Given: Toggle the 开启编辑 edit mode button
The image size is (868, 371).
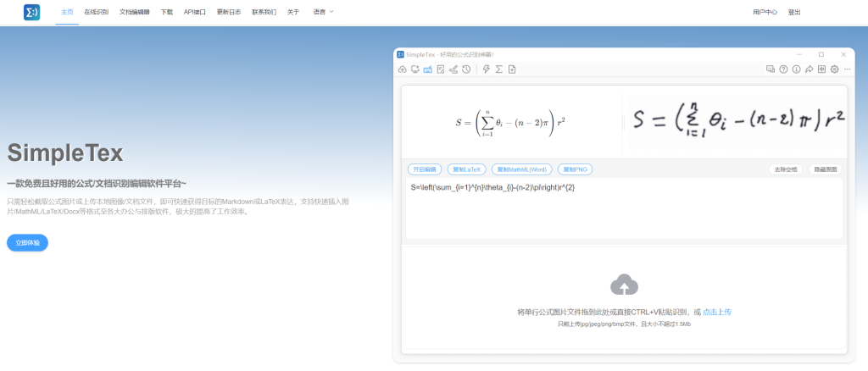Looking at the screenshot, I should pyautogui.click(x=425, y=169).
